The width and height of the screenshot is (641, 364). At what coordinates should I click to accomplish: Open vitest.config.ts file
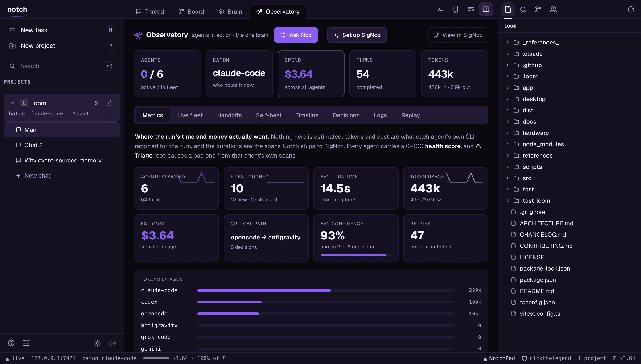pyautogui.click(x=540, y=314)
